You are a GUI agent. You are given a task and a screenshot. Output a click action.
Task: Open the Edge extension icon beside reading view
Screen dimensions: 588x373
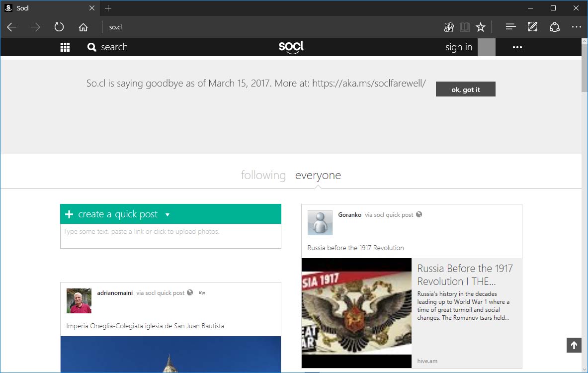pyautogui.click(x=449, y=27)
